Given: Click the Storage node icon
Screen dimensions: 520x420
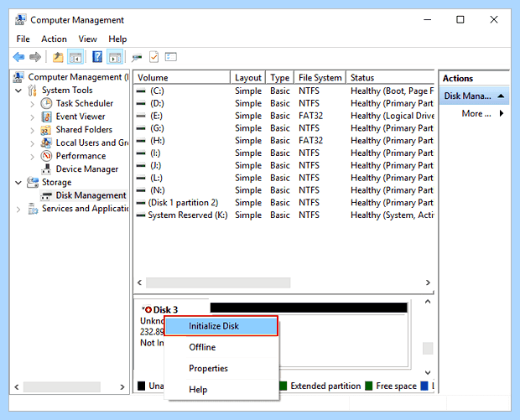Looking at the screenshot, I should coord(33,182).
